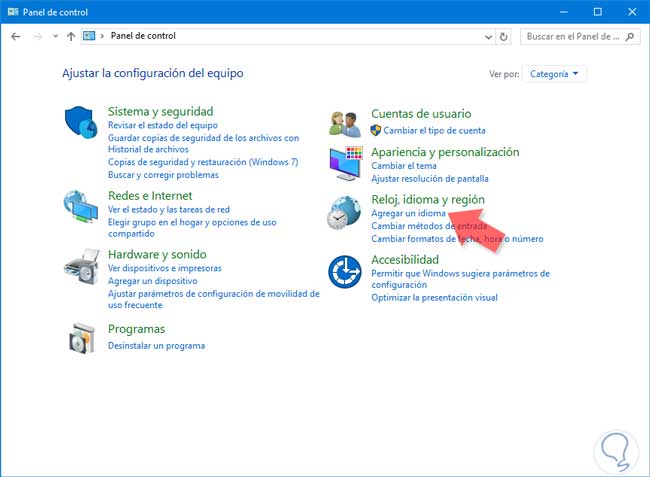Open Sistema y seguridad category
This screenshot has width=650, height=477.
pyautogui.click(x=160, y=111)
